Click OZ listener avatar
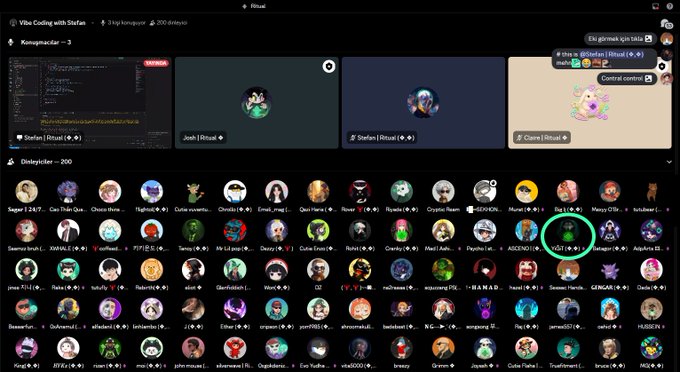The width and height of the screenshot is (680, 372). 318,270
